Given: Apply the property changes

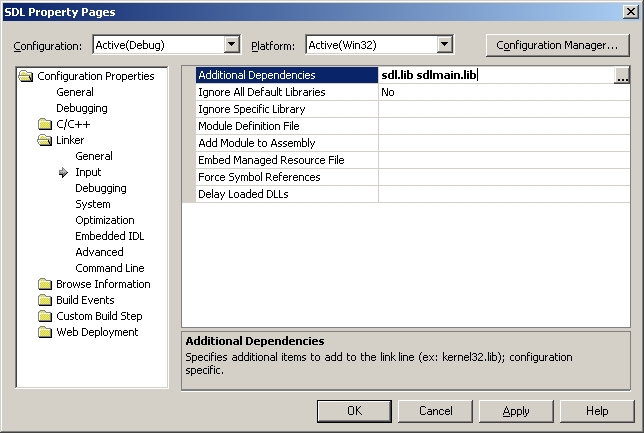Looking at the screenshot, I should (x=516, y=411).
